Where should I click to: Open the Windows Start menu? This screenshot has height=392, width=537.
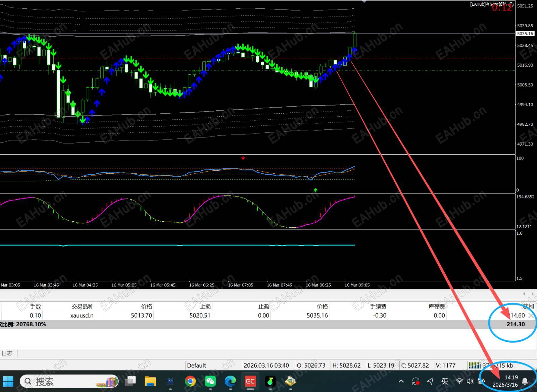pyautogui.click(x=8, y=381)
